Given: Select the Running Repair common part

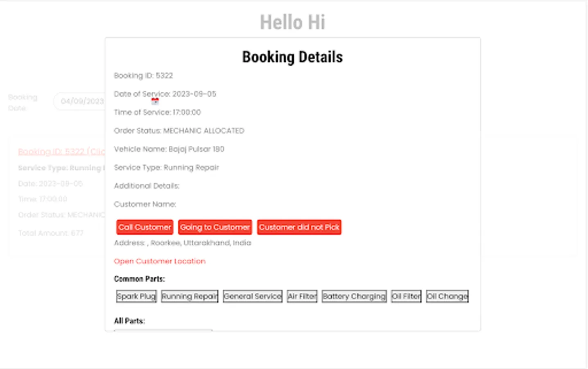Looking at the screenshot, I should [x=189, y=296].
